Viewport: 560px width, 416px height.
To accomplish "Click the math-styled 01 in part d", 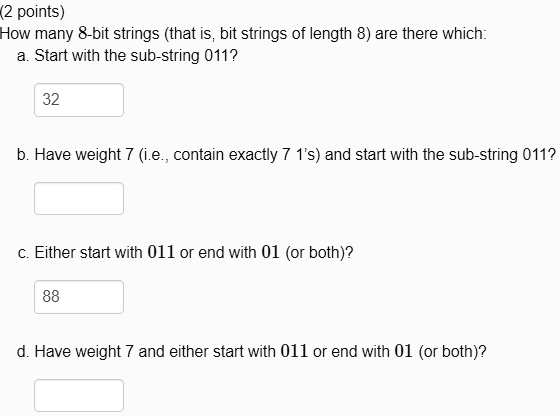I will [x=404, y=351].
